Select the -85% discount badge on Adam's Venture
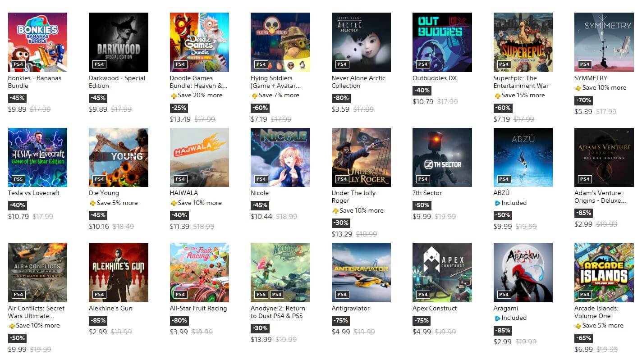The width and height of the screenshot is (642, 364). coord(583,213)
